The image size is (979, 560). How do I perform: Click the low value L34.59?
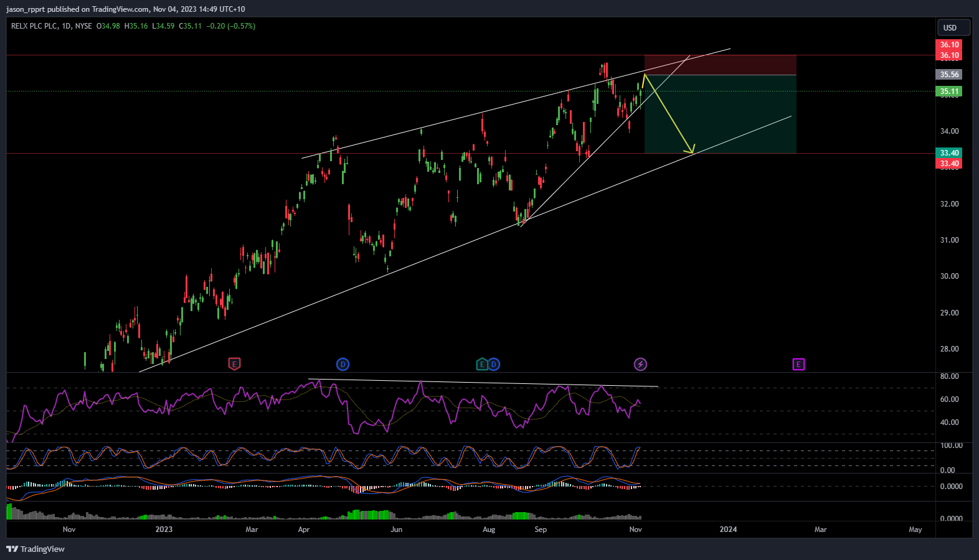pyautogui.click(x=163, y=26)
